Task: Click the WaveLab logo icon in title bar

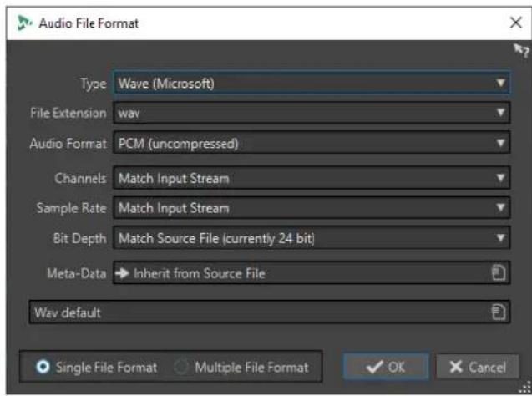Action: 24,23
